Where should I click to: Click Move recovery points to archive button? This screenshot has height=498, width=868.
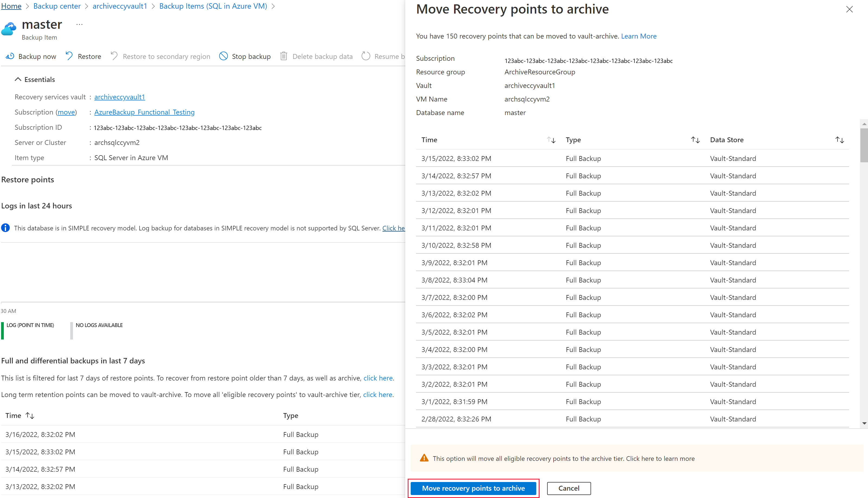(473, 488)
